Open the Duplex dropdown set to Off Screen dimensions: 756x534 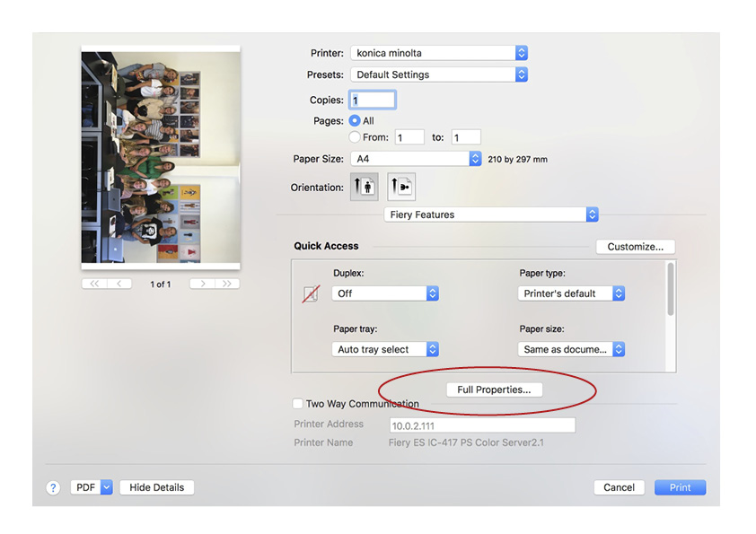click(x=385, y=293)
